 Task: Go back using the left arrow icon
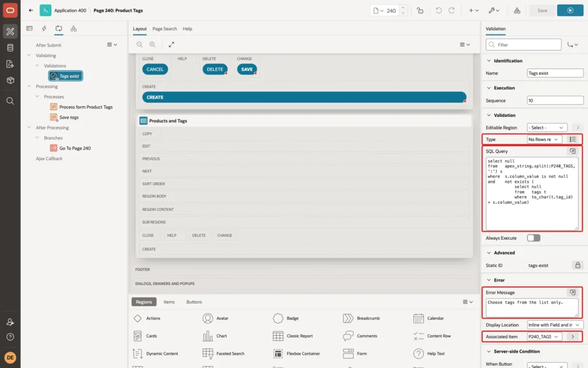[31, 10]
